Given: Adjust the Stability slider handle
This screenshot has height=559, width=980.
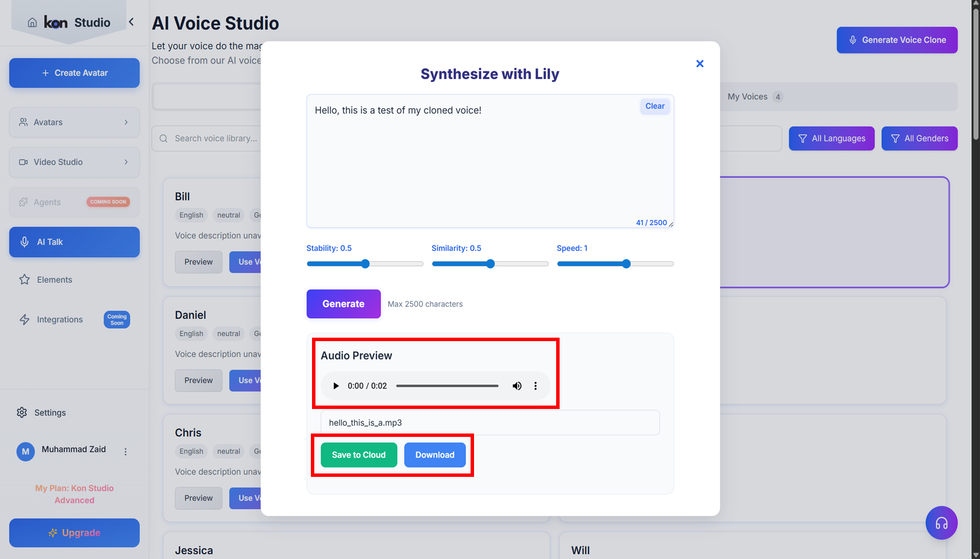Looking at the screenshot, I should (365, 264).
